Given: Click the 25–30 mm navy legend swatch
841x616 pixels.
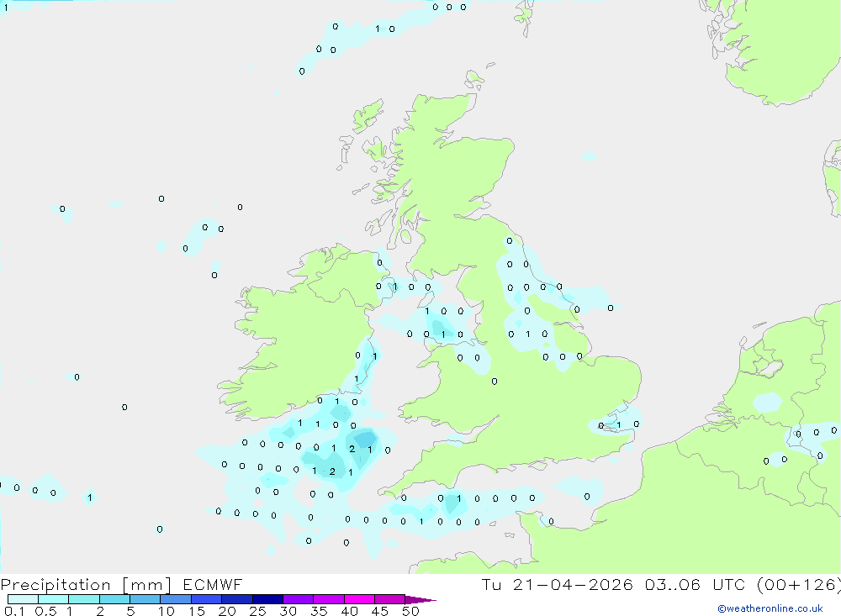Looking at the screenshot, I should (267, 599).
